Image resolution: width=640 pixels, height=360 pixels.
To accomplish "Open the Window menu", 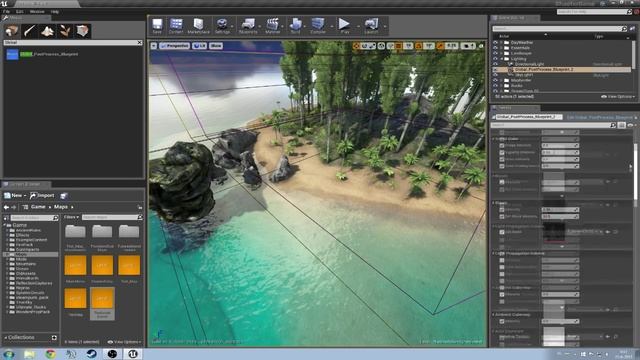I will tap(37, 12).
